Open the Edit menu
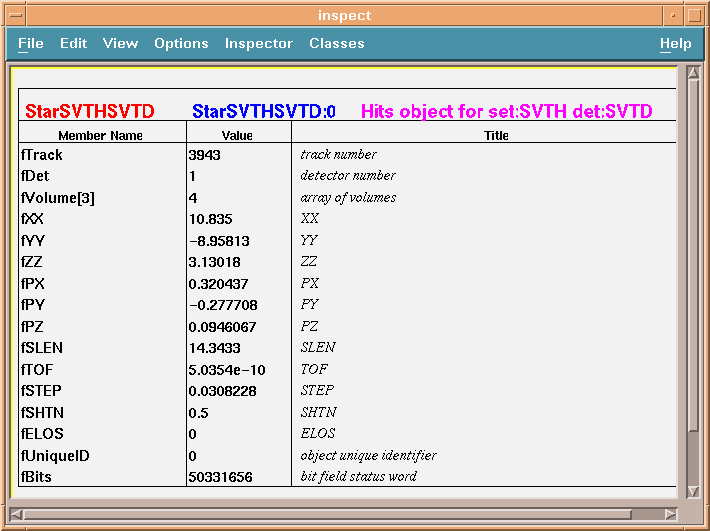This screenshot has height=531, width=710. pos(73,44)
